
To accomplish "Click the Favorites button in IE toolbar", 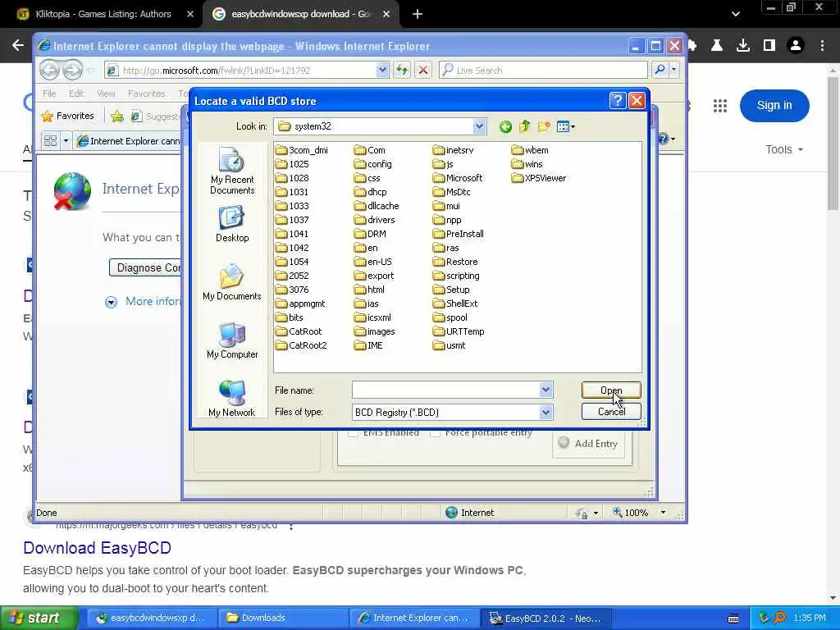I will click(68, 116).
